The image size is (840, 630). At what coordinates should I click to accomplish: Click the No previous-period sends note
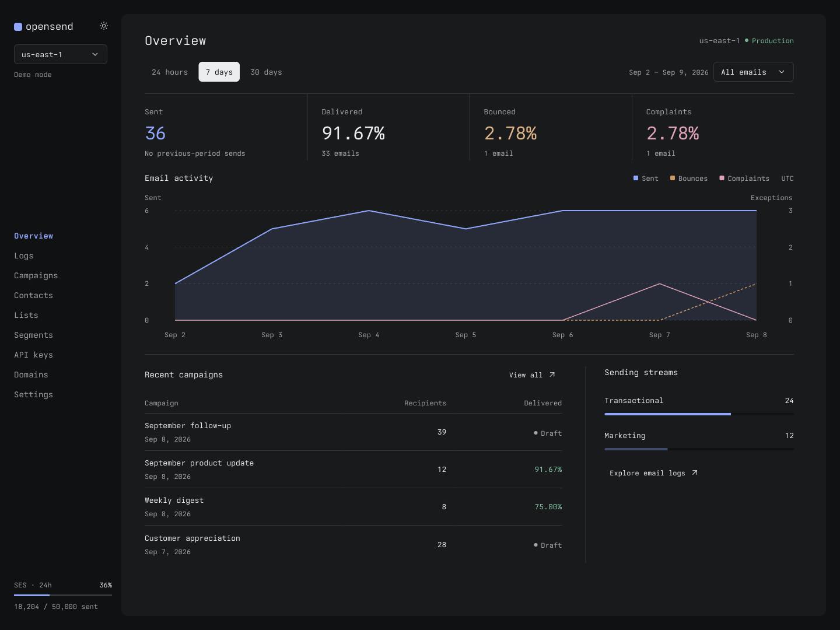[195, 153]
